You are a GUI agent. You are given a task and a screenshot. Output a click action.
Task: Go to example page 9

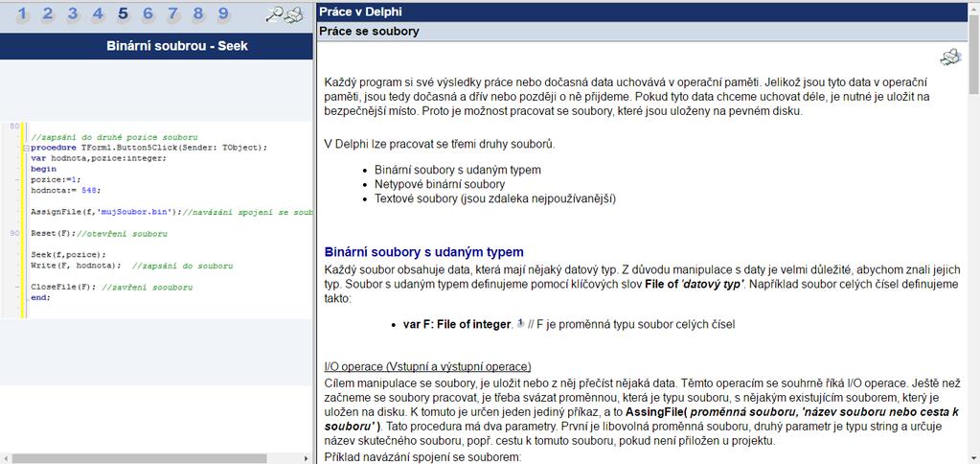point(223,13)
